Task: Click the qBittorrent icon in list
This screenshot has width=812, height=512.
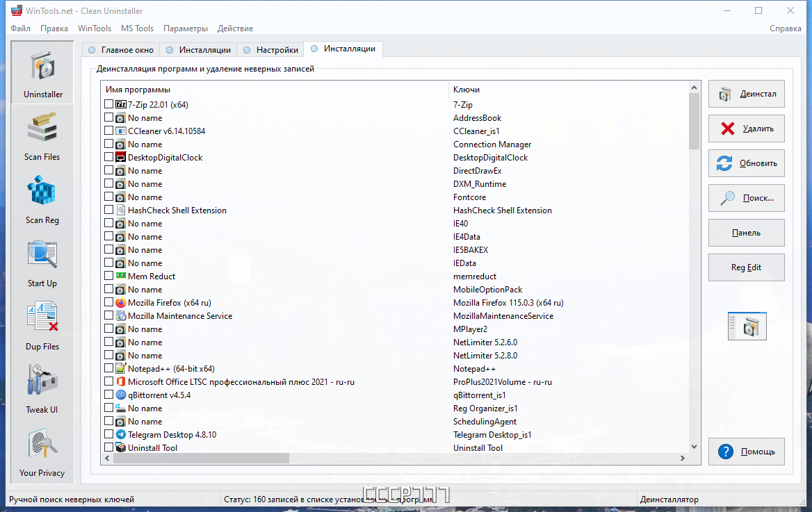Action: pyautogui.click(x=121, y=395)
